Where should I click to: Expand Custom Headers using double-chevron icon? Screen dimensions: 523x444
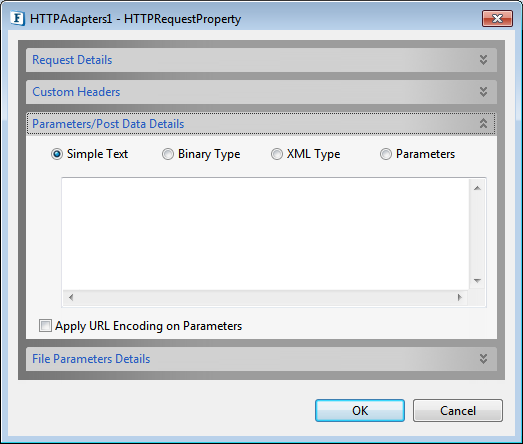point(483,92)
